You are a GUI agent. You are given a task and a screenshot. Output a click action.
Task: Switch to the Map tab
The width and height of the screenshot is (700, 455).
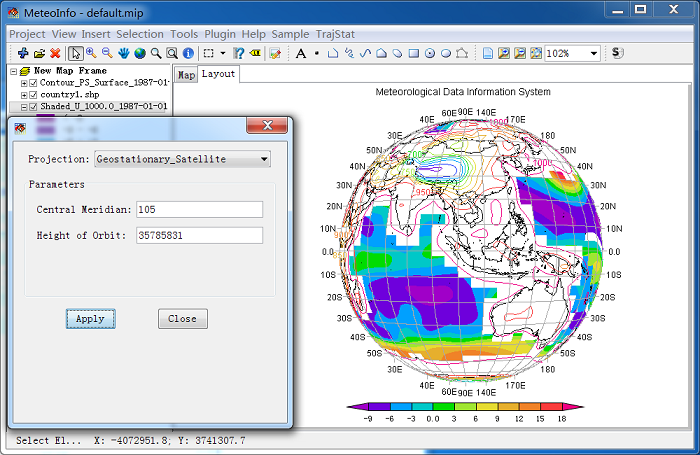click(x=186, y=75)
